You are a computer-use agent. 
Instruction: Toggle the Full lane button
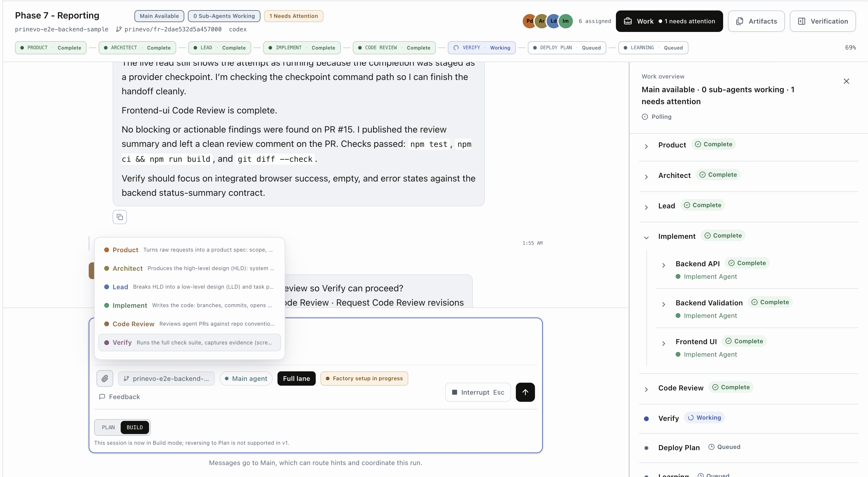click(296, 378)
